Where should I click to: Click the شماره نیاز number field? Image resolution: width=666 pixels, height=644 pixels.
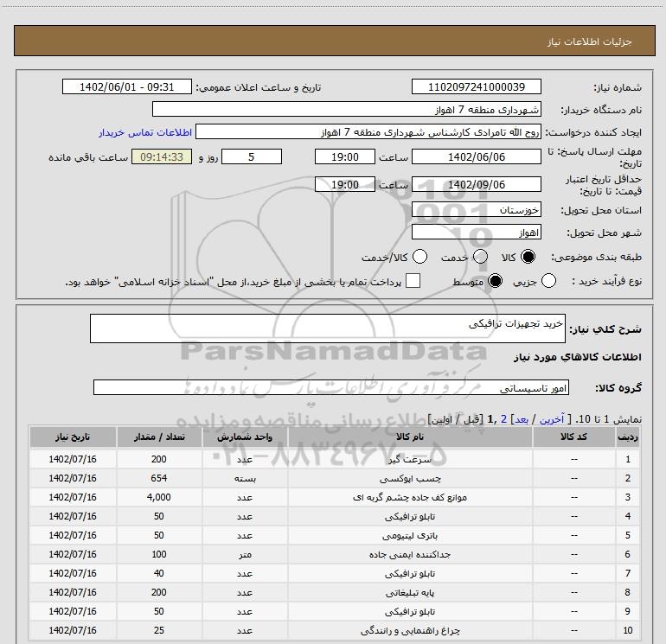[x=476, y=87]
